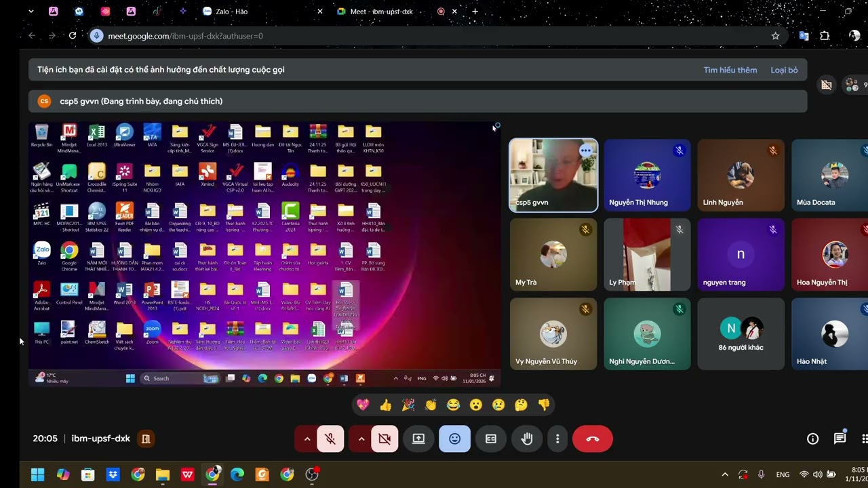Send the thumbs up reaction

tap(386, 405)
